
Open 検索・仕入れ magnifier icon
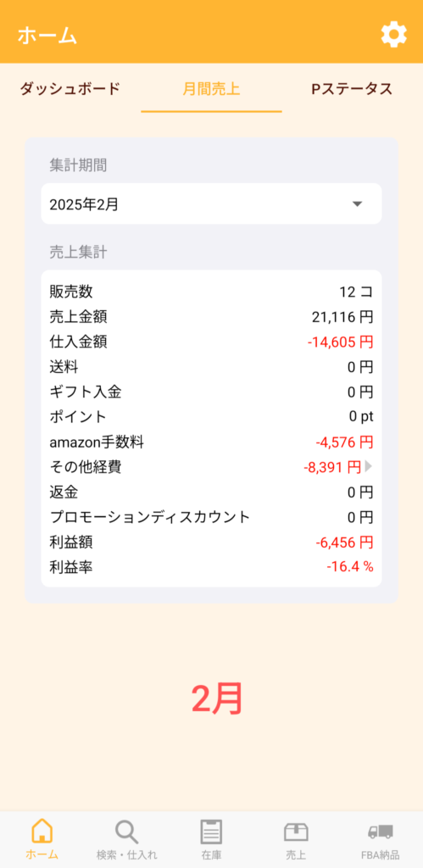coord(127,832)
